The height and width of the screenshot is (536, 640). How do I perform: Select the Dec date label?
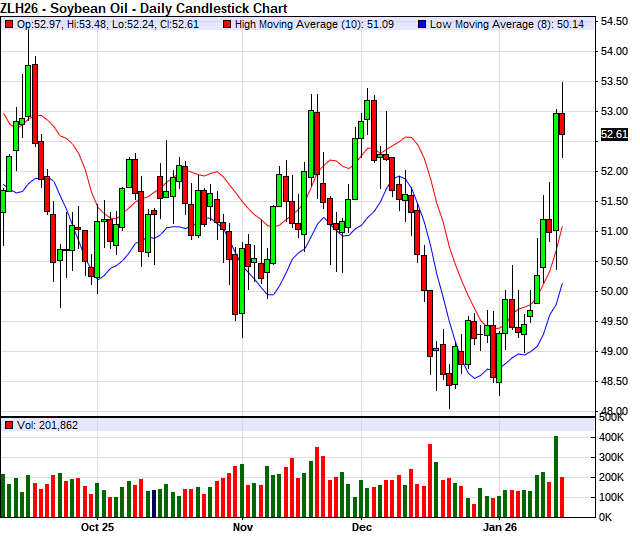[362, 526]
